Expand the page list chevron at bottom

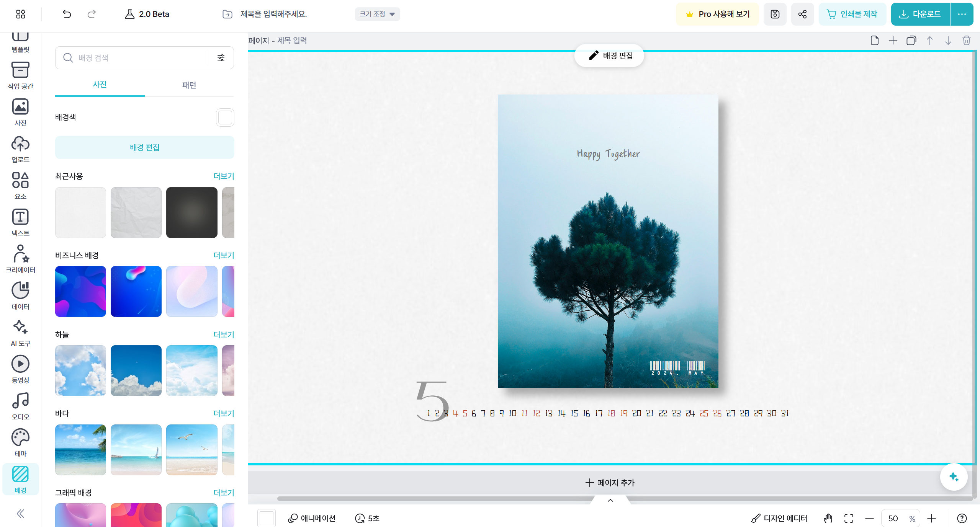(610, 500)
